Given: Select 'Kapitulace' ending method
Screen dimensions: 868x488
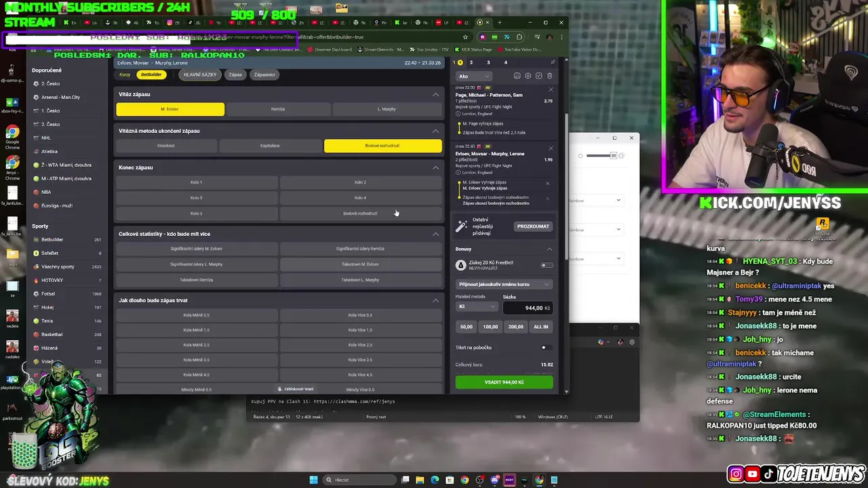Looking at the screenshot, I should point(270,146).
